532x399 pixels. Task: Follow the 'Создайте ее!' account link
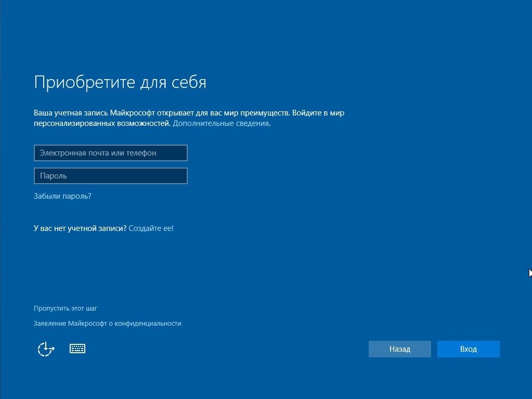pyautogui.click(x=151, y=228)
